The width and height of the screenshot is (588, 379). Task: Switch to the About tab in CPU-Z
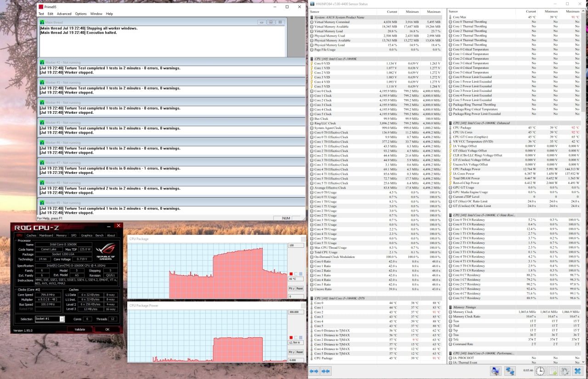click(x=111, y=235)
